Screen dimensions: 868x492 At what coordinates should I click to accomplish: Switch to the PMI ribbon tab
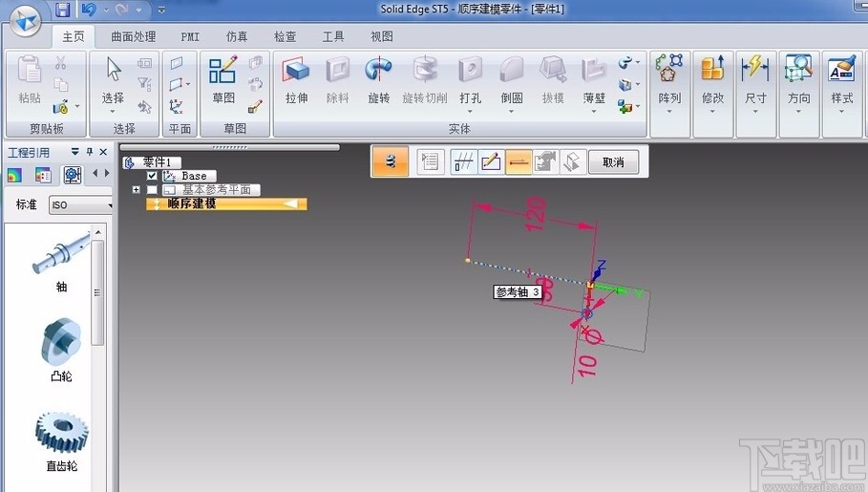tap(190, 36)
